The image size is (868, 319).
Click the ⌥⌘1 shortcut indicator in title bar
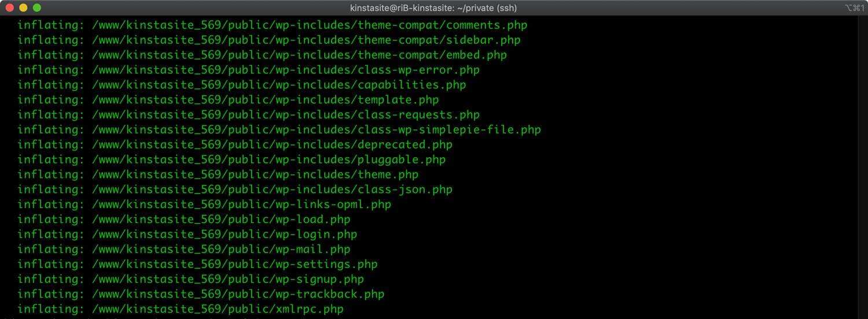(x=854, y=8)
